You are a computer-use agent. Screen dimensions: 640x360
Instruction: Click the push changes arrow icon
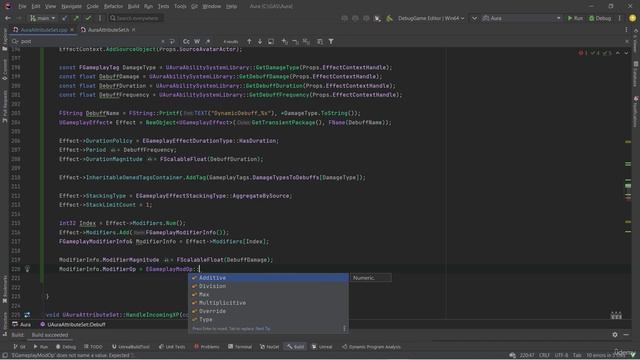click(x=76, y=18)
